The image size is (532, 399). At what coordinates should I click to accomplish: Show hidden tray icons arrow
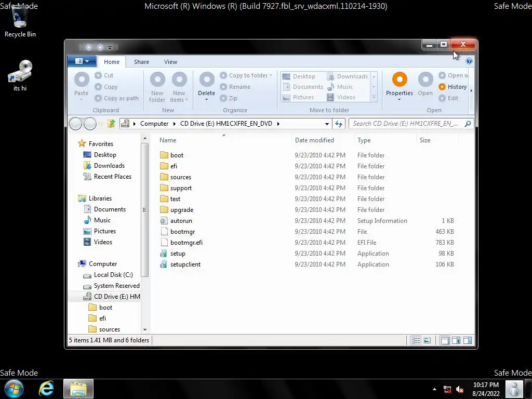(x=434, y=389)
